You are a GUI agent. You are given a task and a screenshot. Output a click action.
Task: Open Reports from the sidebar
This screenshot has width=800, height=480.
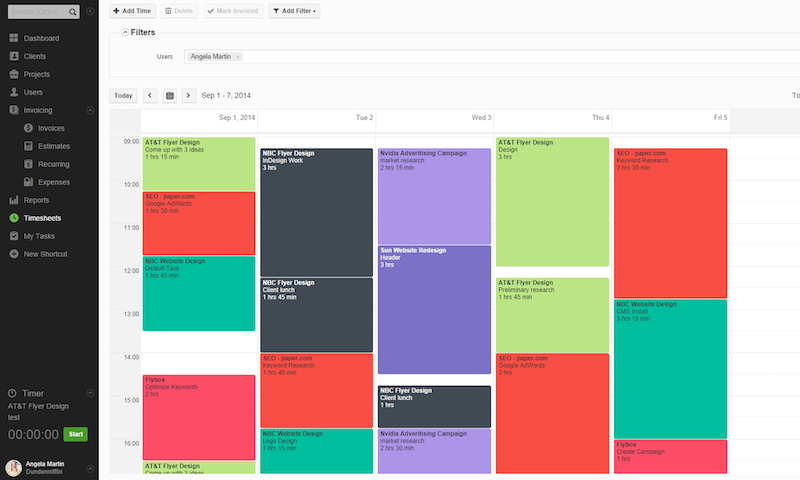[36, 200]
